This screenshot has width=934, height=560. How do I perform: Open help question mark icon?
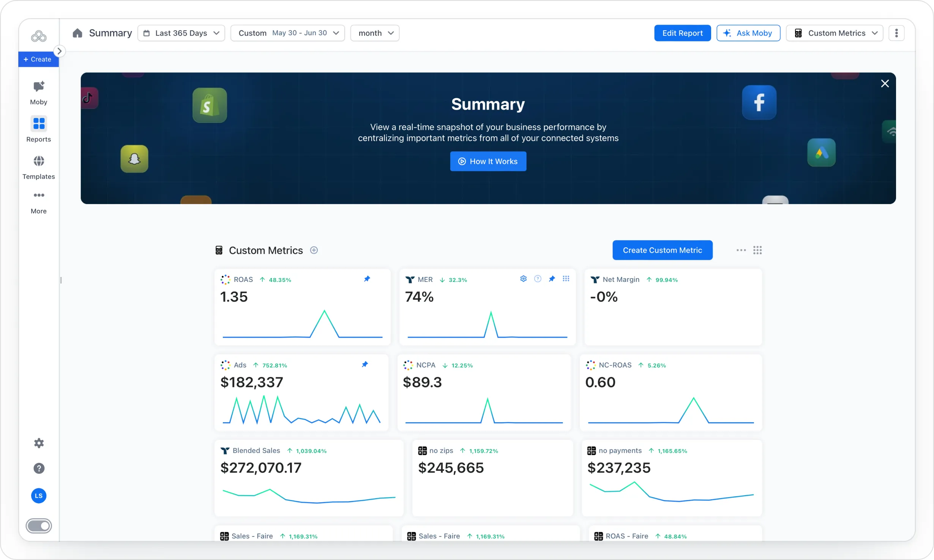pyautogui.click(x=39, y=469)
